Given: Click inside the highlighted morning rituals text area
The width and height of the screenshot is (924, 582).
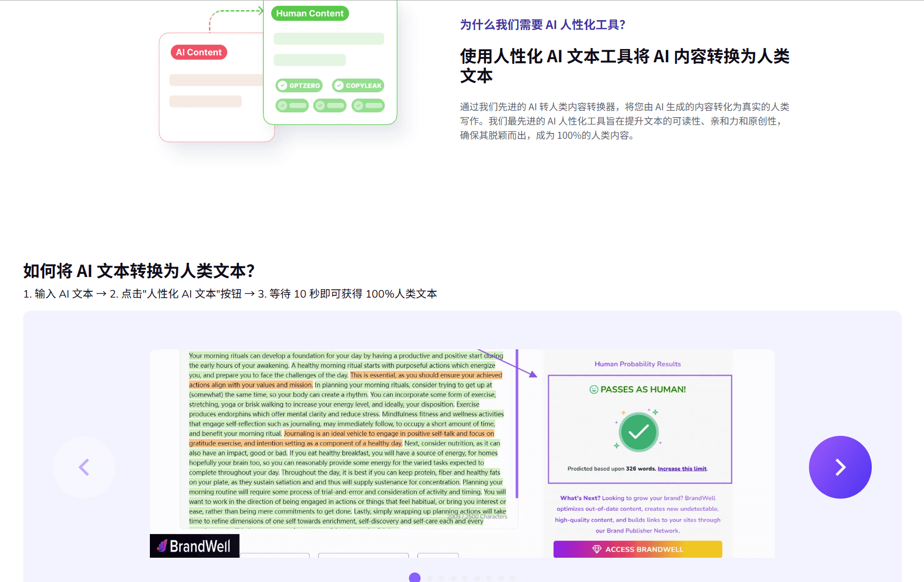Looking at the screenshot, I should [346, 438].
